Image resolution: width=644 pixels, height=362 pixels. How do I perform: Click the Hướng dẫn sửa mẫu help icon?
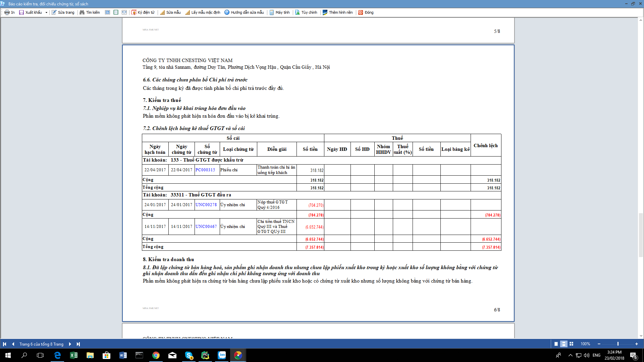tap(227, 12)
